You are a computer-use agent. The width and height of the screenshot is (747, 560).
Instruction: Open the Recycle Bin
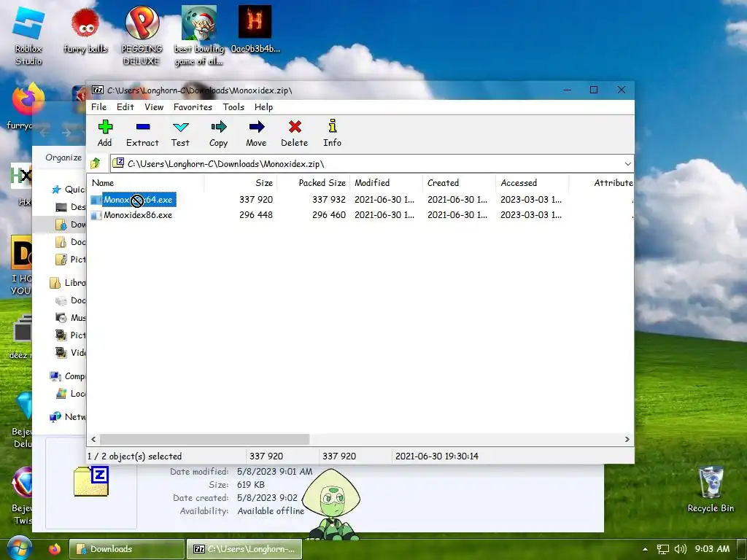pyautogui.click(x=711, y=489)
